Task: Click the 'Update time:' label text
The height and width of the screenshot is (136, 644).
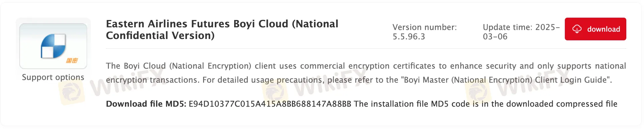Action: point(508,27)
